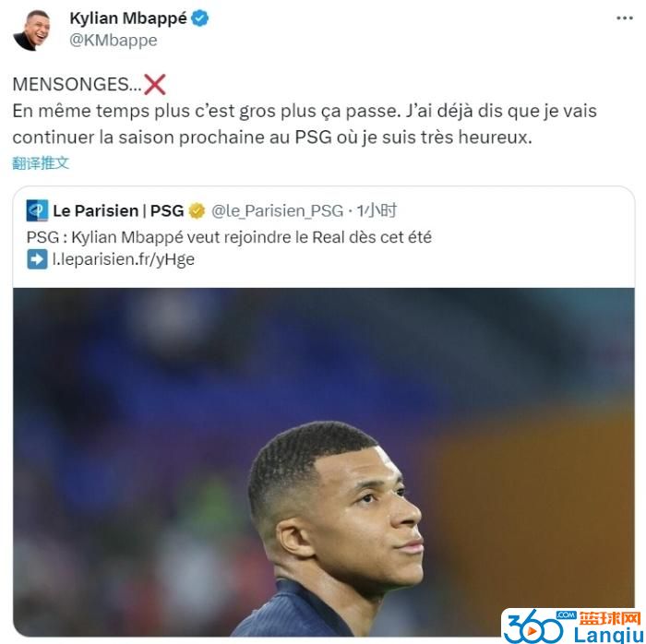The width and height of the screenshot is (646, 644).
Task: Click the gold verified badge on Le Parisien
Action: click(x=197, y=211)
